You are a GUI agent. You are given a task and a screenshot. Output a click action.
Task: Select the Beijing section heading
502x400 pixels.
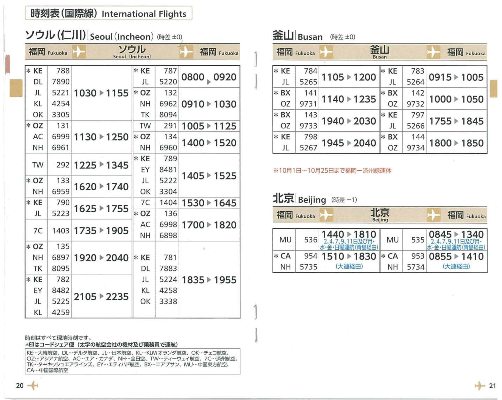pyautogui.click(x=315, y=199)
